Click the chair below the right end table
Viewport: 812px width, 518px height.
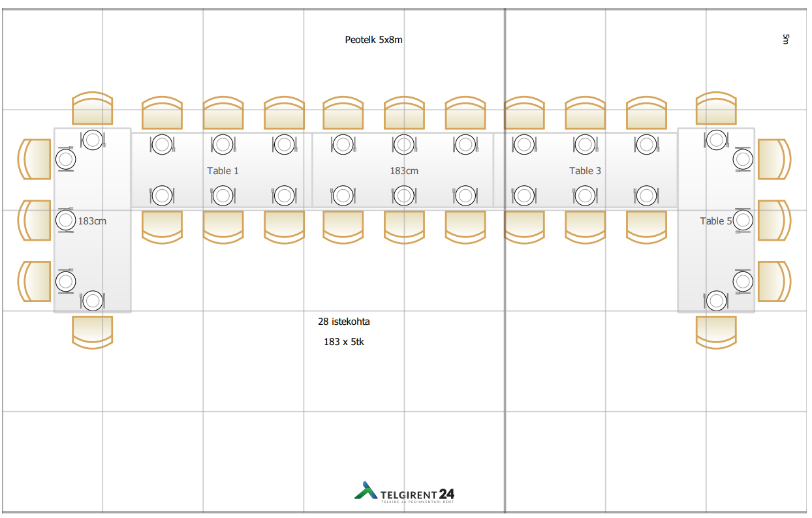[x=716, y=331]
